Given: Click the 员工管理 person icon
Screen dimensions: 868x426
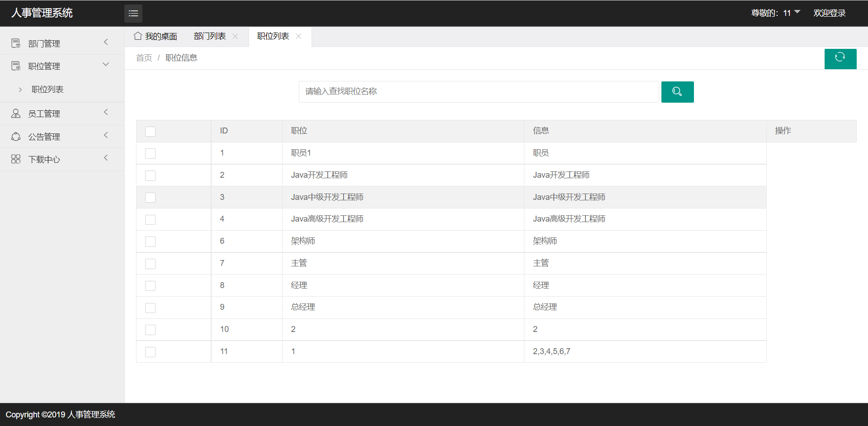Looking at the screenshot, I should 16,114.
